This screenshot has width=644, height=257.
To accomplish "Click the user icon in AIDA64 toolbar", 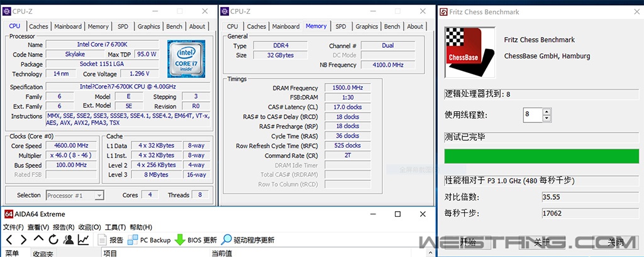I will [68, 239].
